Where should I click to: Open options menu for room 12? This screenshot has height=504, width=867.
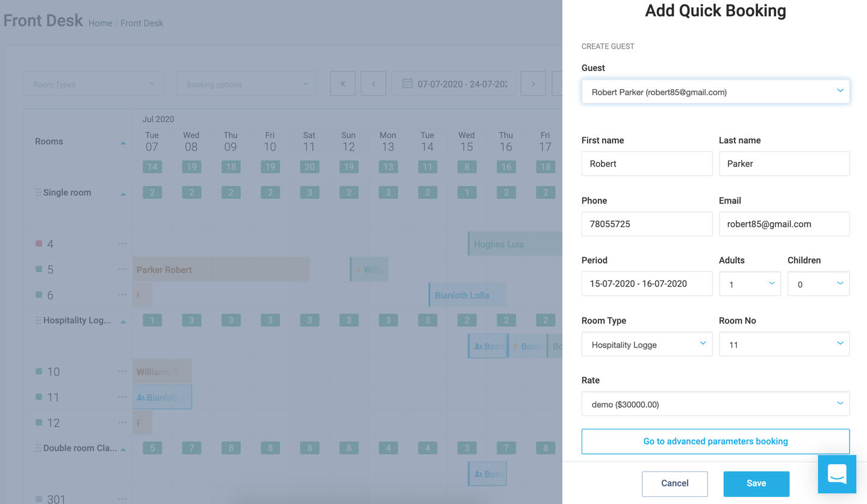click(123, 423)
